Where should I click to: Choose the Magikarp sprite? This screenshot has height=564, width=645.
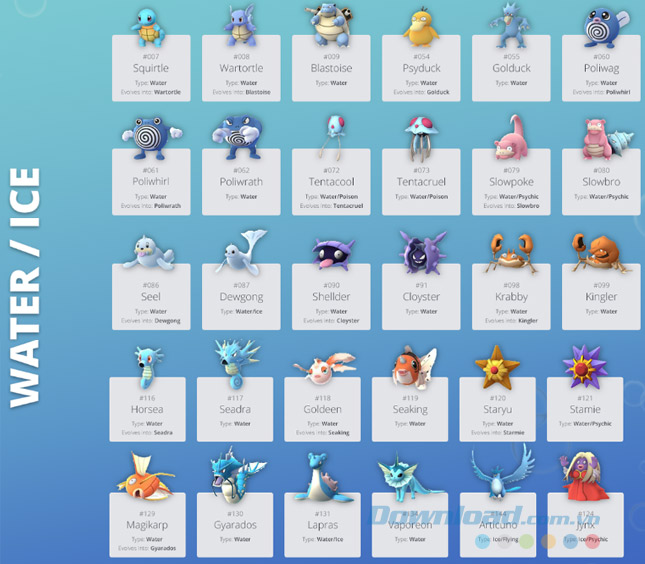tap(146, 476)
